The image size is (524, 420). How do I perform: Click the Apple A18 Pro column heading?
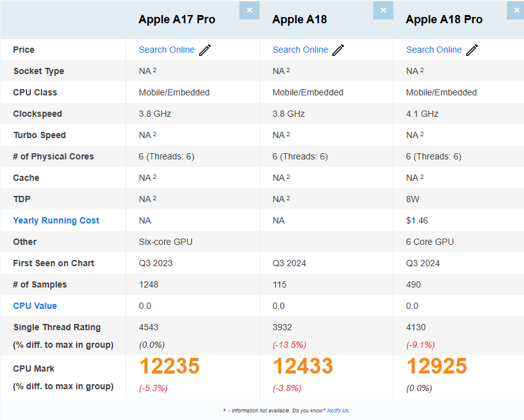[x=444, y=19]
